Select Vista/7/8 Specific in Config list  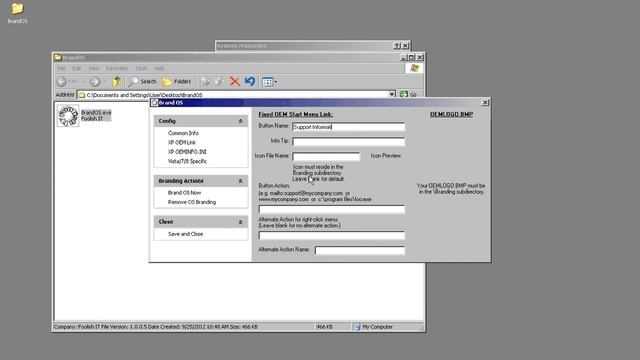(187, 161)
